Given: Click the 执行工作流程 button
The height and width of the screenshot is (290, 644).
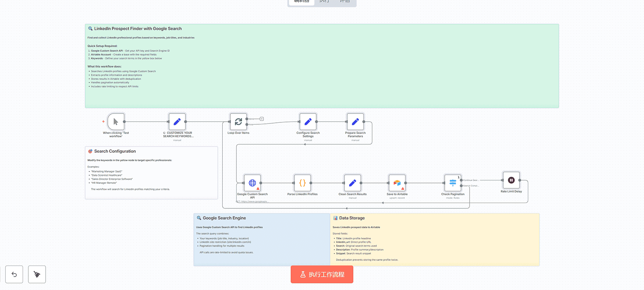Looking at the screenshot, I should (322, 274).
